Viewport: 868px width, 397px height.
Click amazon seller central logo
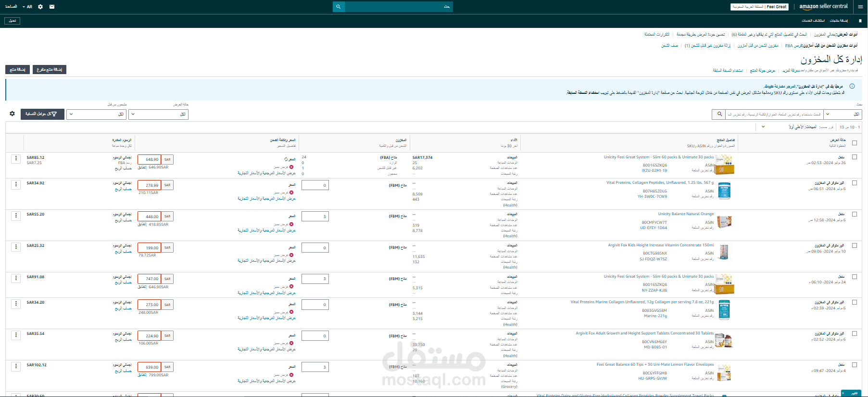[823, 7]
